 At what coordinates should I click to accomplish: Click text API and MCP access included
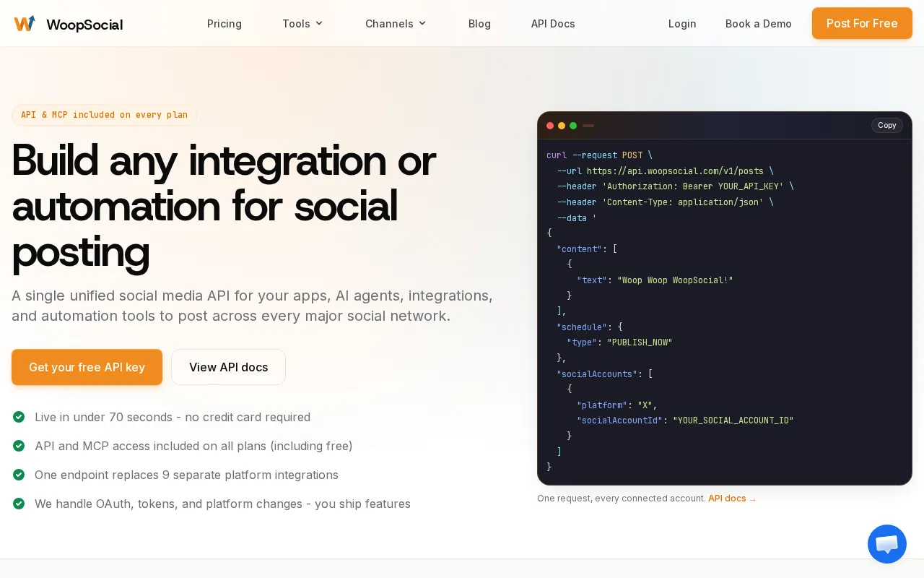coord(193,446)
